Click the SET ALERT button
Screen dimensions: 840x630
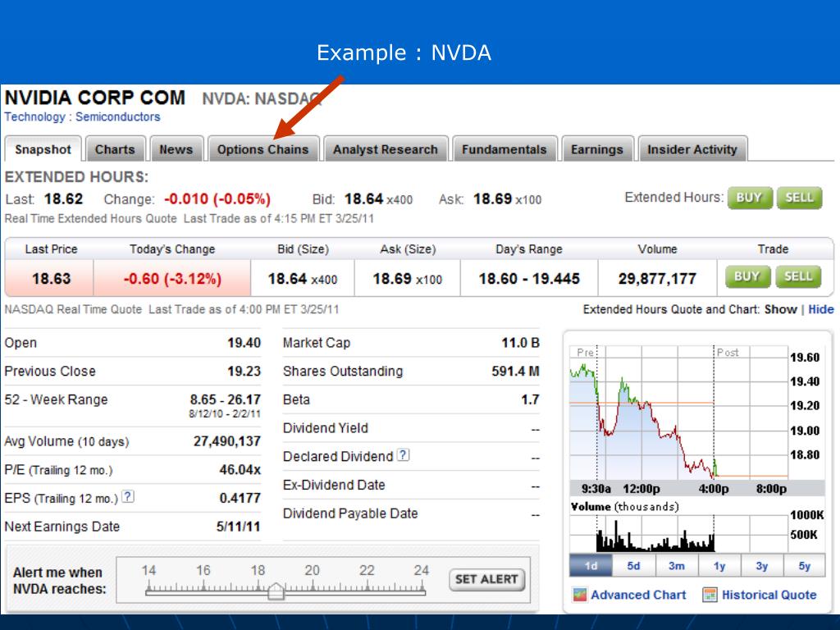tap(486, 579)
